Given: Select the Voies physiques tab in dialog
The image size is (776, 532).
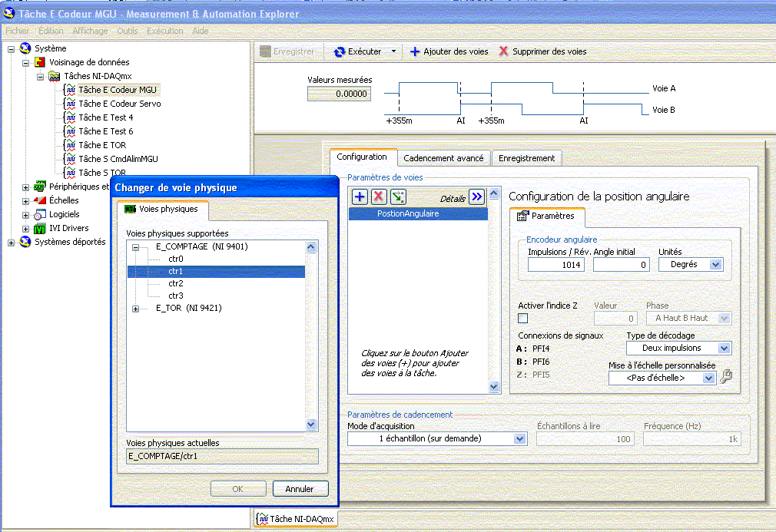Looking at the screenshot, I should pos(163,209).
